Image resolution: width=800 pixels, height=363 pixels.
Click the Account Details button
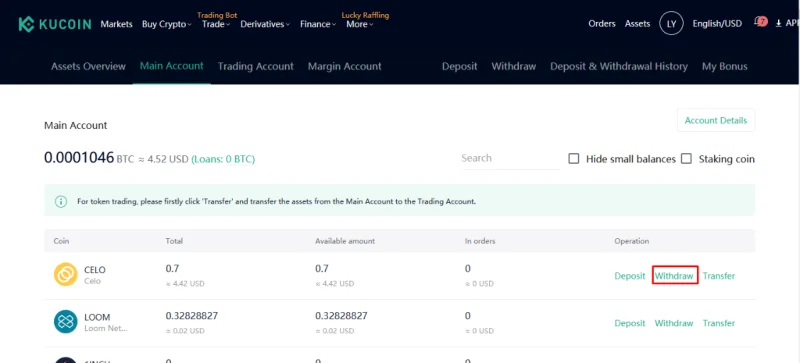[716, 120]
